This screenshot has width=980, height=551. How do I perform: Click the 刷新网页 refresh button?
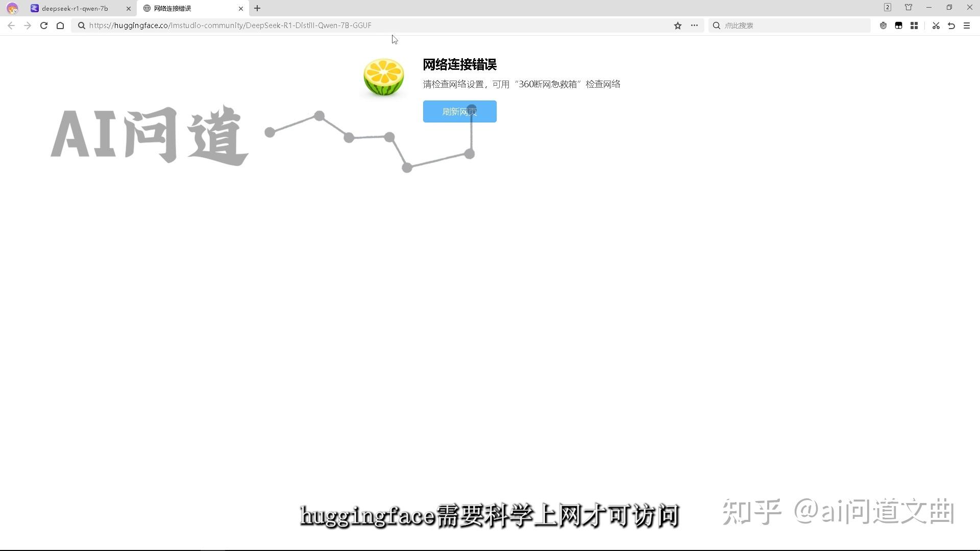(459, 111)
